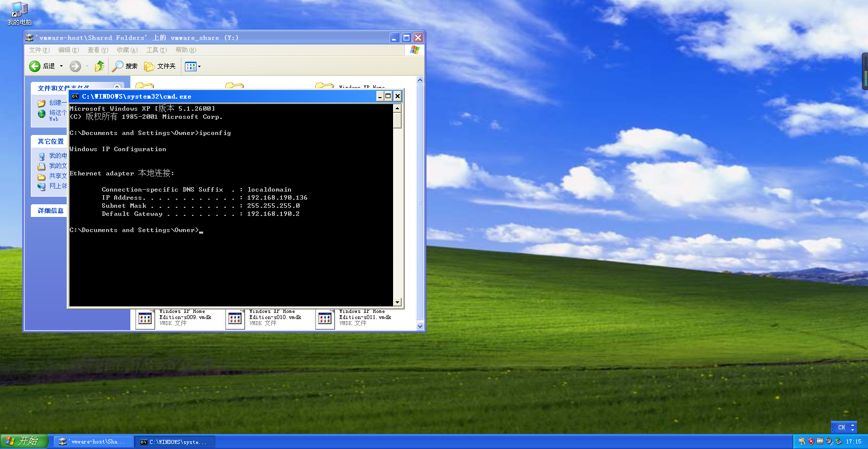Switch to vmware-host\Sha... taskbar button
The width and height of the screenshot is (868, 449).
[93, 442]
